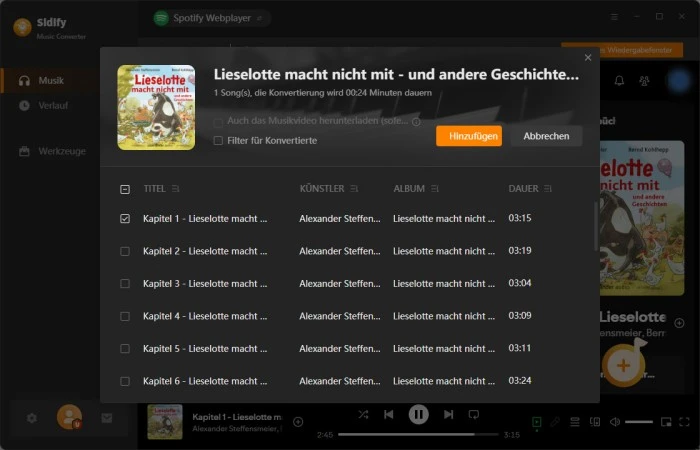The height and width of the screenshot is (450, 700).
Task: Check the Kapitel 3 checkbox
Action: pos(125,284)
